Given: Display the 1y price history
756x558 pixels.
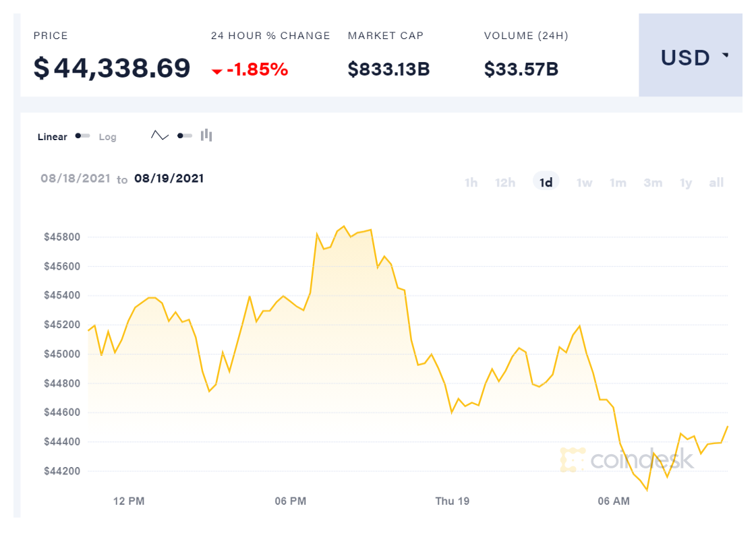Looking at the screenshot, I should 686,183.
